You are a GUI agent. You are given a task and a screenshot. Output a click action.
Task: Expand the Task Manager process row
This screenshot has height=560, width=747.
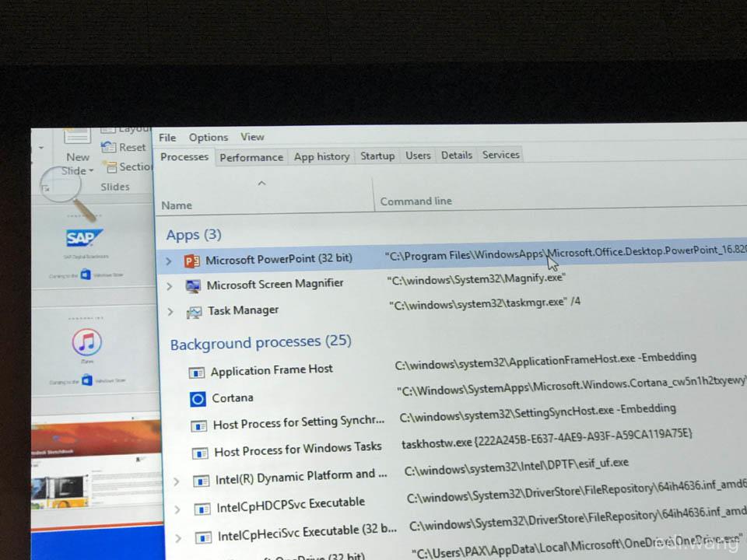pos(171,313)
